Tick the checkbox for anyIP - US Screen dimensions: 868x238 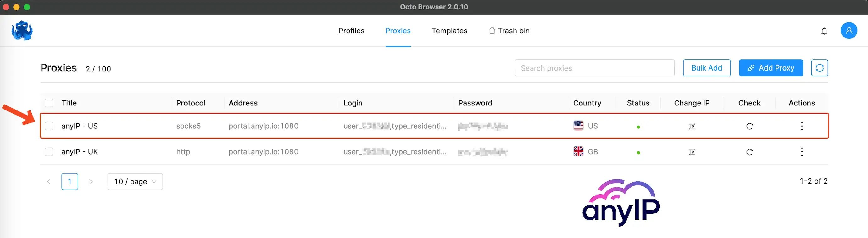49,126
